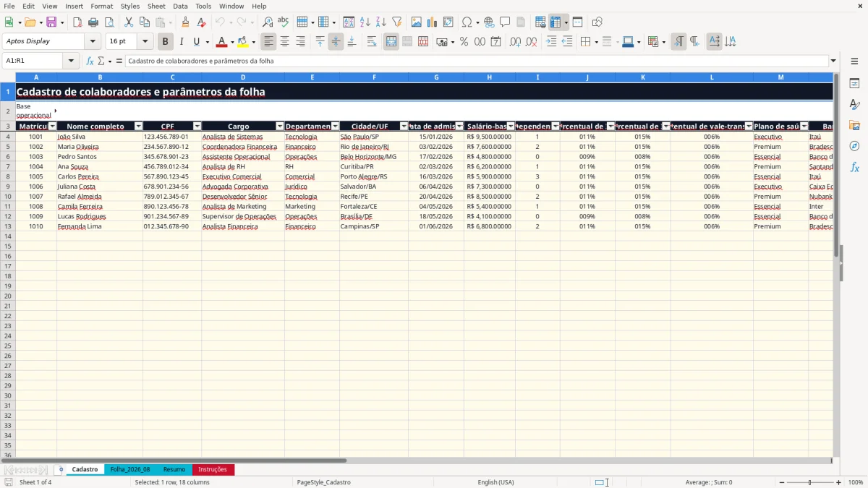This screenshot has width=868, height=488.
Task: Toggle Bold formatting
Action: (166, 42)
